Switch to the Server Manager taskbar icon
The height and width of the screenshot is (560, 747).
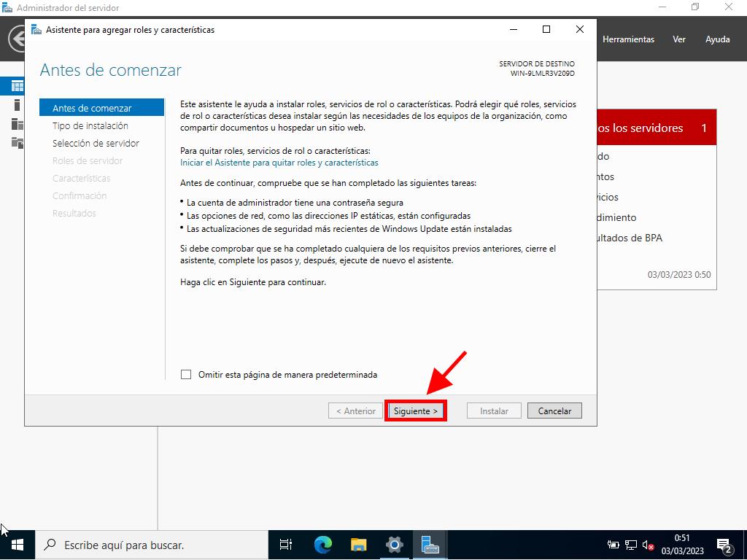click(x=430, y=545)
